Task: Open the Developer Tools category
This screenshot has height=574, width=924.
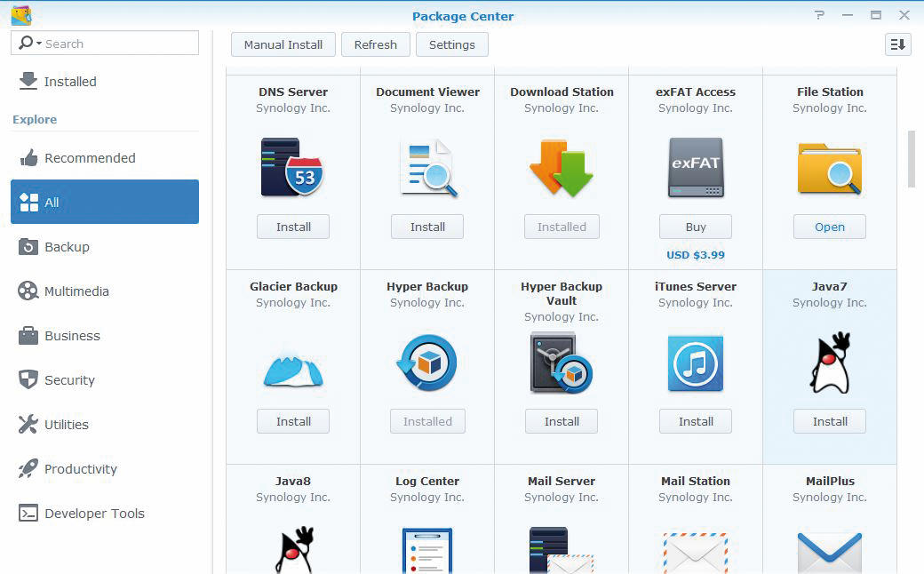Action: 105,514
